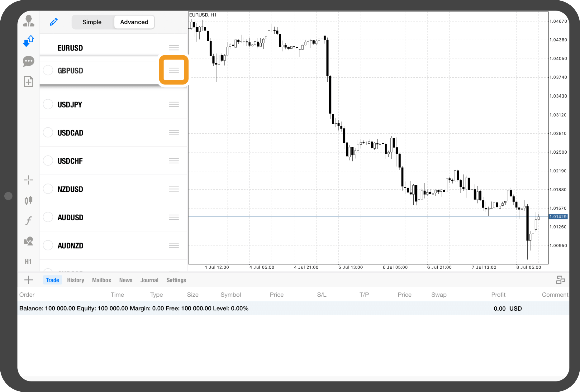Select the GBPUSD radio circle

tap(48, 70)
